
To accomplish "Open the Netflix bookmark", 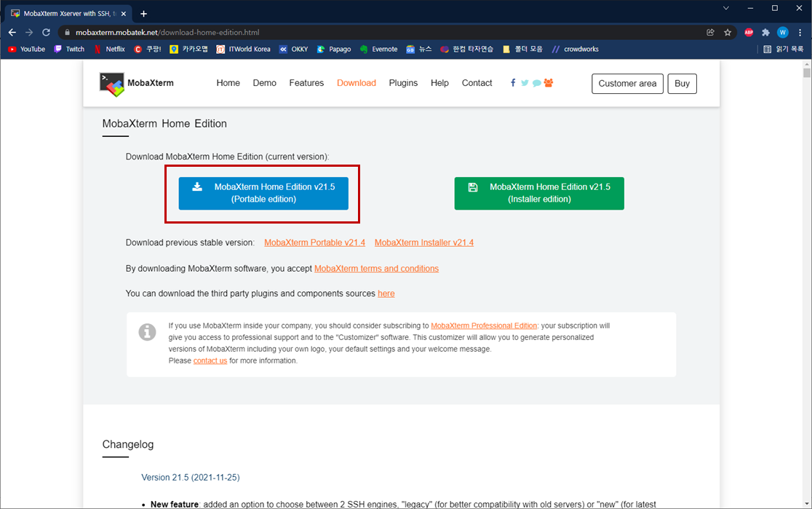I will tap(109, 50).
